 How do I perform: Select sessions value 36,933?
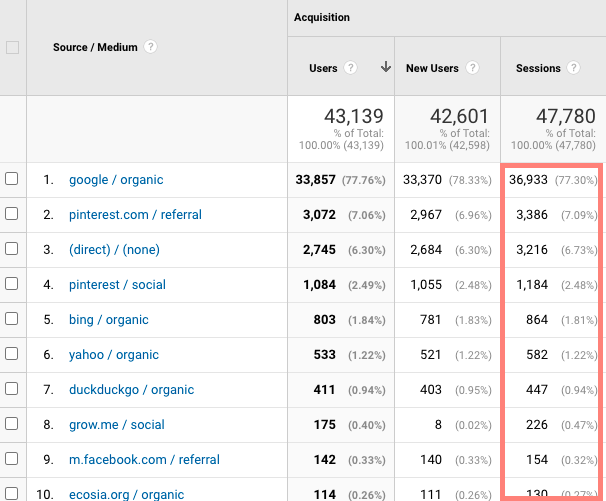(x=528, y=180)
